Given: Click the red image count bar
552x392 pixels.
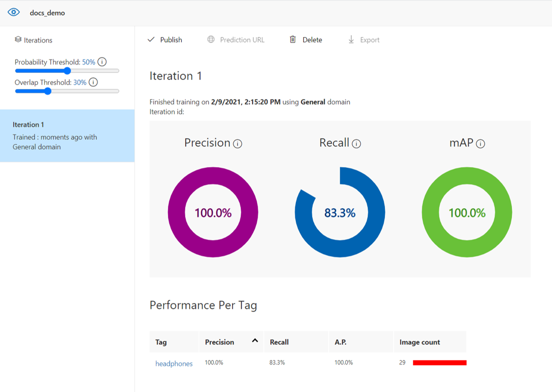Looking at the screenshot, I should tap(440, 363).
